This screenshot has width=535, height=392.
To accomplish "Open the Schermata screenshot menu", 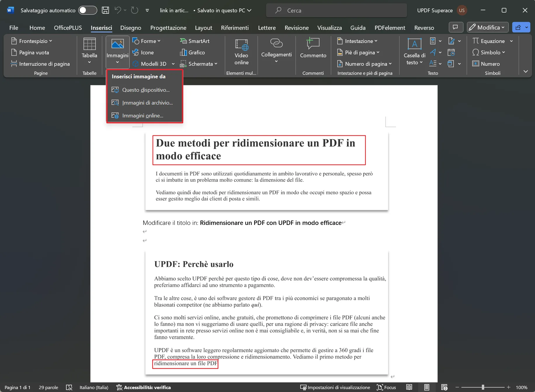I will pyautogui.click(x=199, y=64).
